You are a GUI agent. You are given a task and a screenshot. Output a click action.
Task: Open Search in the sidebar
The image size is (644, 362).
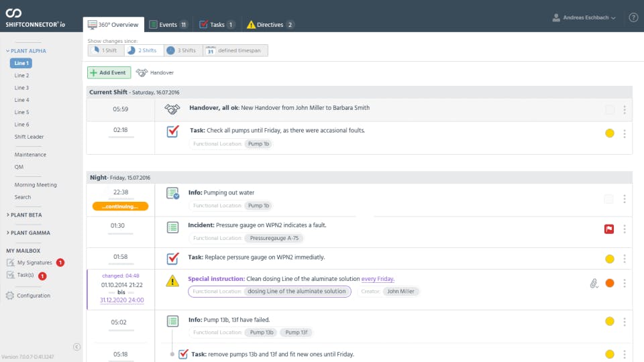pos(23,197)
